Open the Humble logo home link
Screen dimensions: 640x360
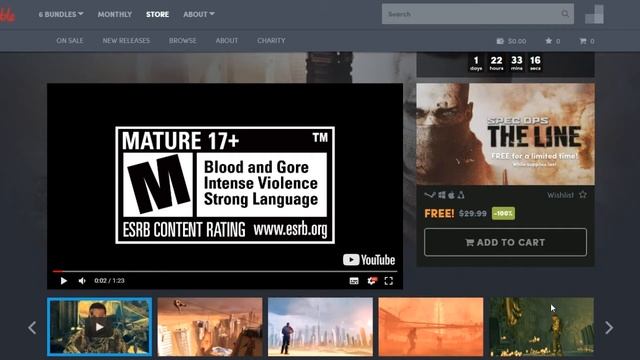7,15
